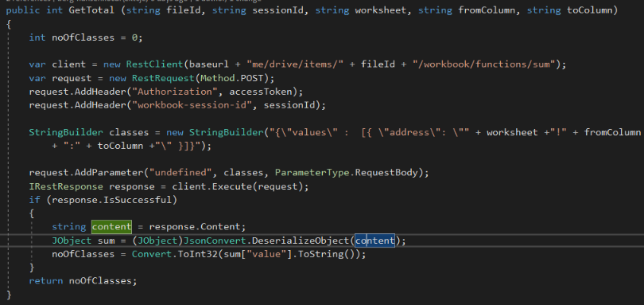Click the DeserializeObject method name
This screenshot has width=644, height=305.
[301, 240]
